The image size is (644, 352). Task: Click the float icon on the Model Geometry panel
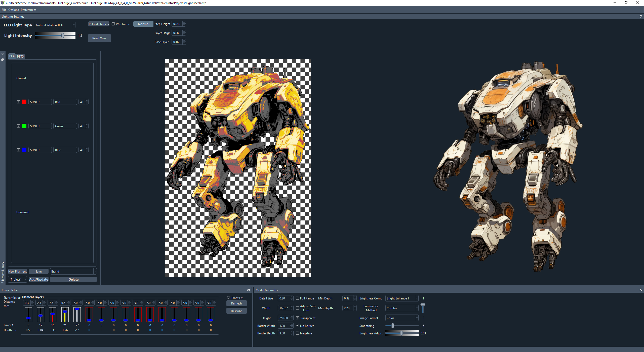[641, 290]
